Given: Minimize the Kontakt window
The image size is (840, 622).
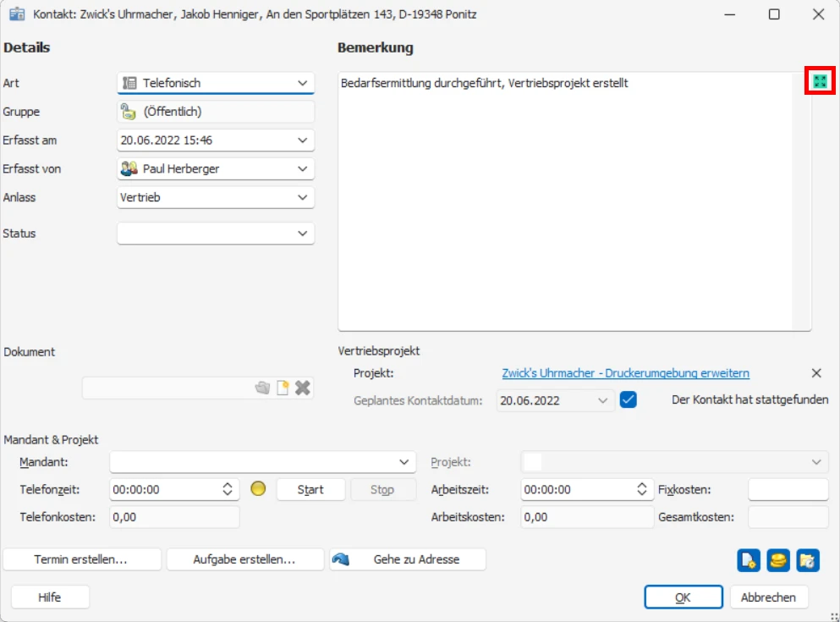Looking at the screenshot, I should tap(730, 14).
